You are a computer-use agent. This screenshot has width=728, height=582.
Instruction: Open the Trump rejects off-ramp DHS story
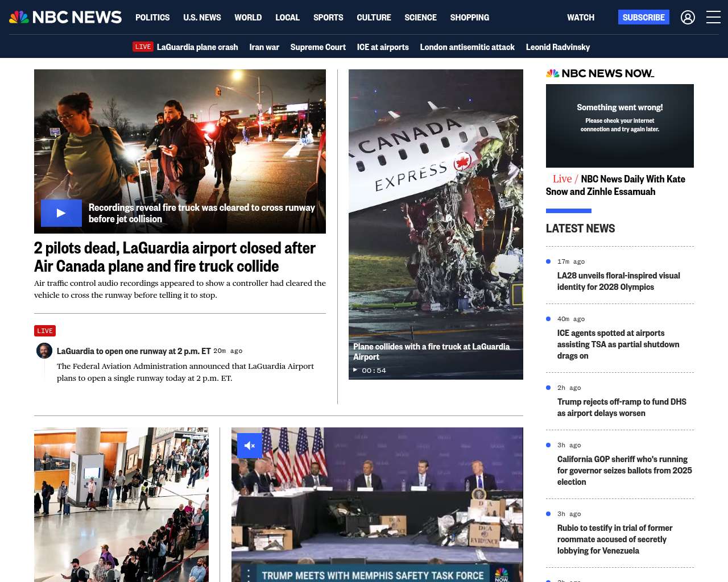tap(622, 408)
